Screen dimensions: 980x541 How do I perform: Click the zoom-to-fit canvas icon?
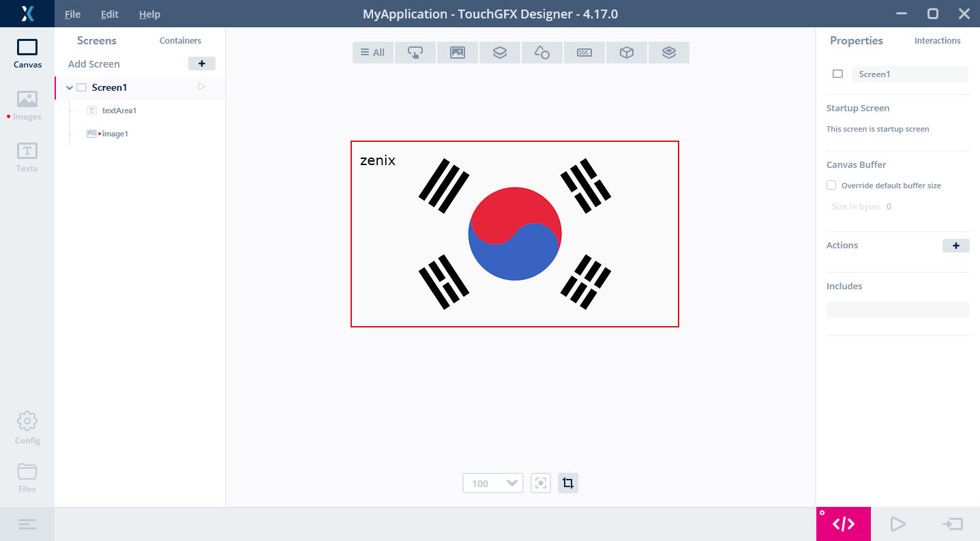(541, 483)
